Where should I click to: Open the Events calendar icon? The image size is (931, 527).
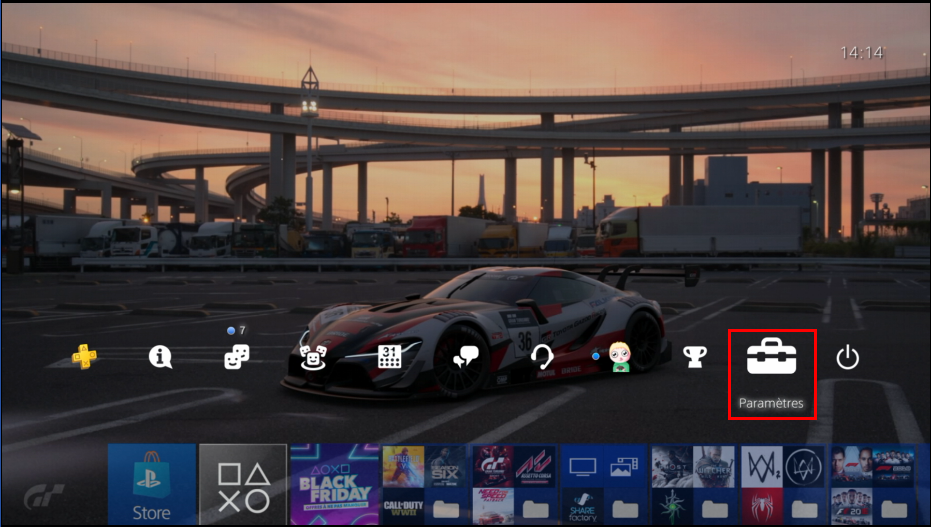(390, 357)
